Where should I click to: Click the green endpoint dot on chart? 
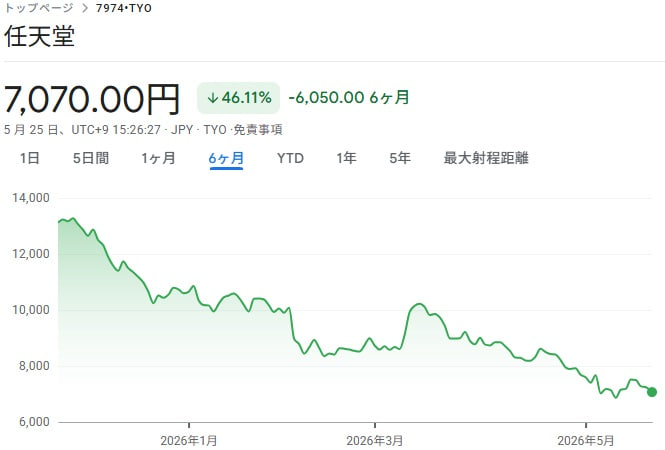[652, 392]
